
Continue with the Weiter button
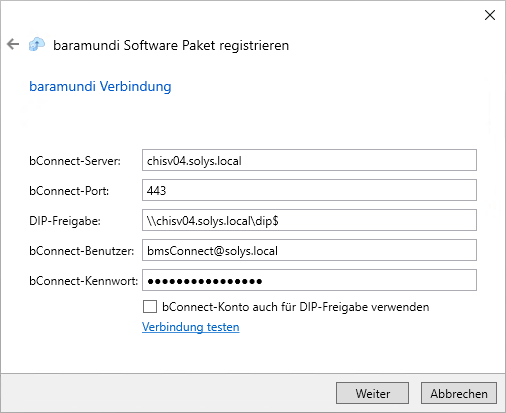click(372, 393)
